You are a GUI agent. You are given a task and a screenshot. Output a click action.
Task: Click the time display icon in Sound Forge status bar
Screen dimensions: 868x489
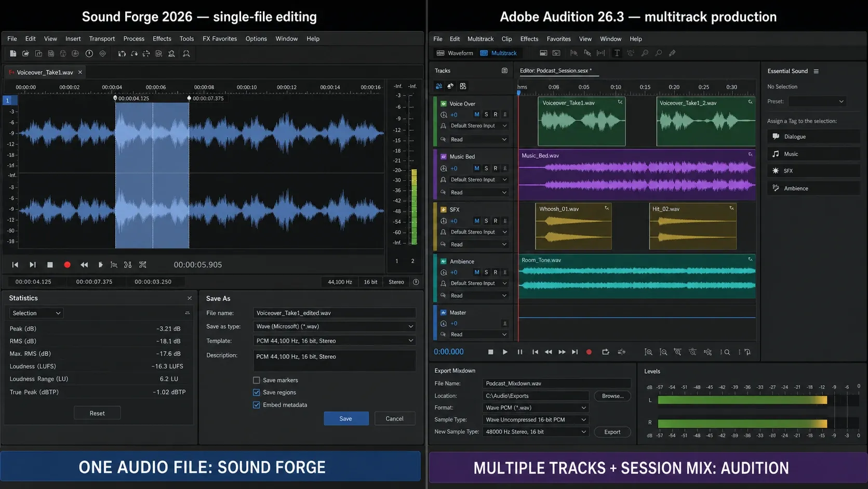coord(416,282)
